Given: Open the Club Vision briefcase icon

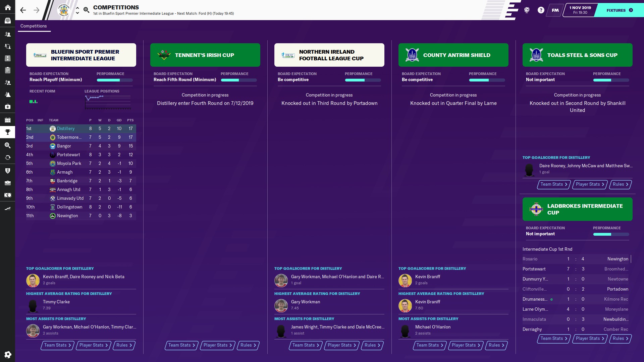Looking at the screenshot, I should (7, 183).
